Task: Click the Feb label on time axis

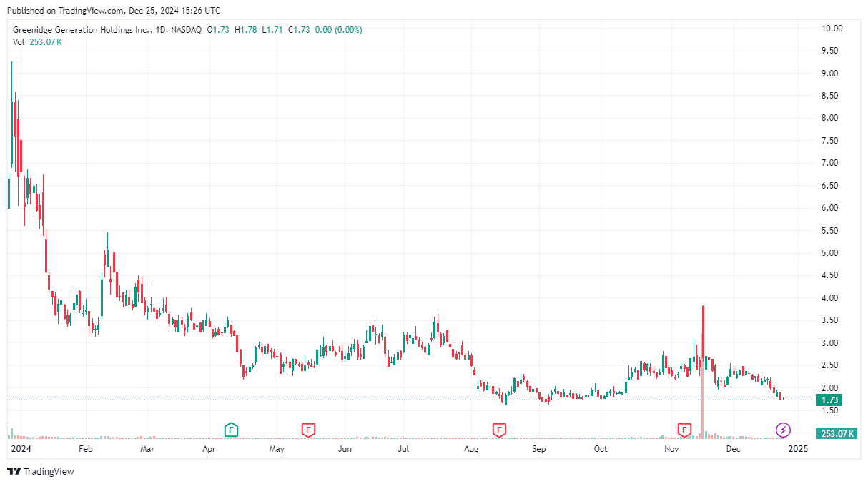Action: click(85, 449)
